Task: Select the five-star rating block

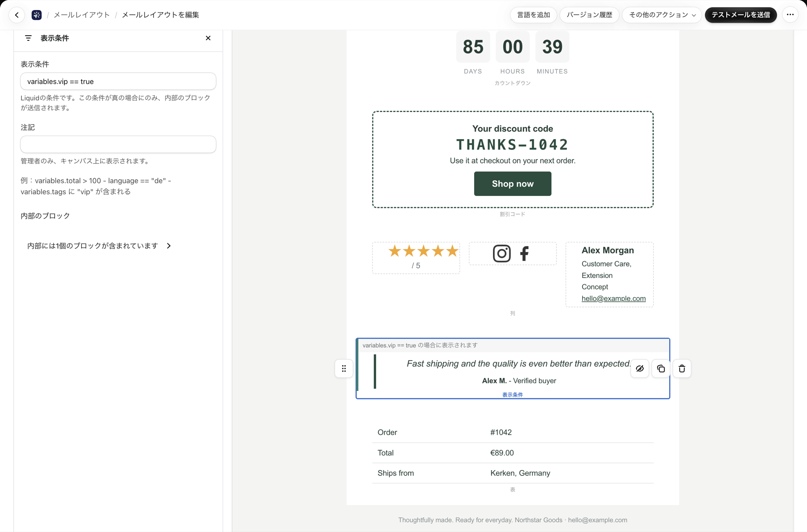Action: 416,258
